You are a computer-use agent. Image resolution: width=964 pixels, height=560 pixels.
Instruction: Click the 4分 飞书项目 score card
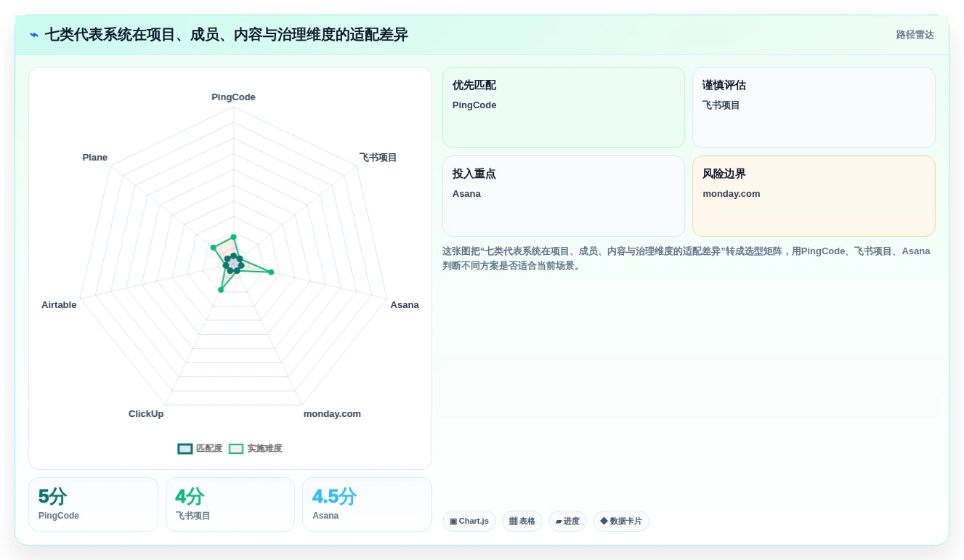[230, 505]
